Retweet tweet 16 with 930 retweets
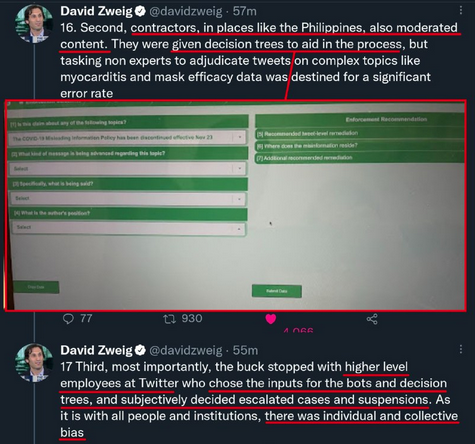Viewport: 475px width, 444px height. point(169,319)
